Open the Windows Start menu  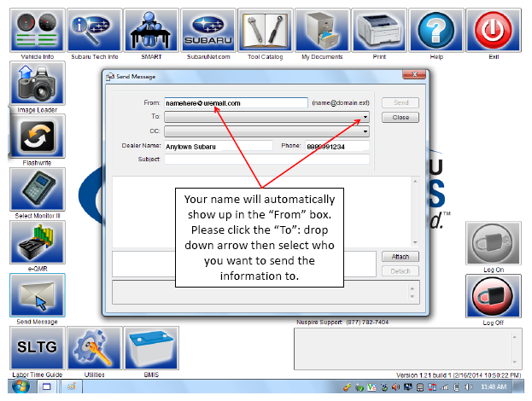(x=21, y=386)
